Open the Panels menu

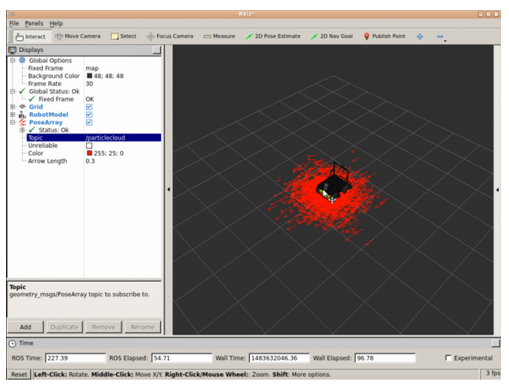34,23
